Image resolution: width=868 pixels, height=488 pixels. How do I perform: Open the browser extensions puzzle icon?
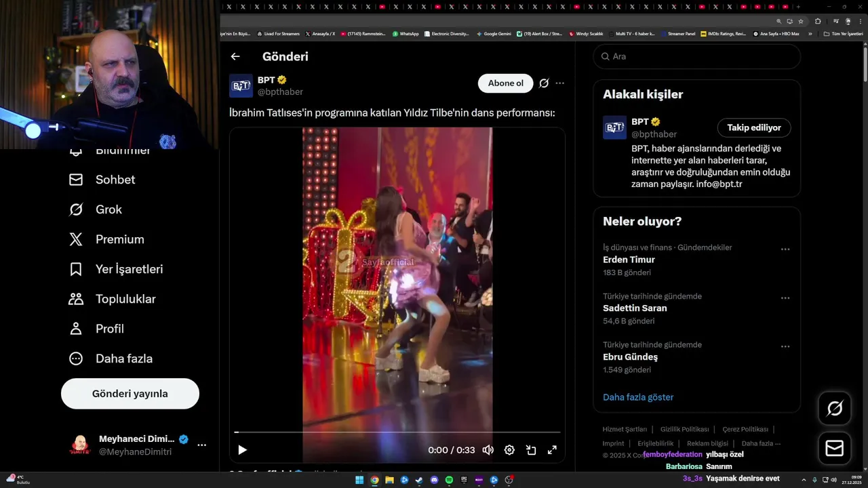coord(818,22)
